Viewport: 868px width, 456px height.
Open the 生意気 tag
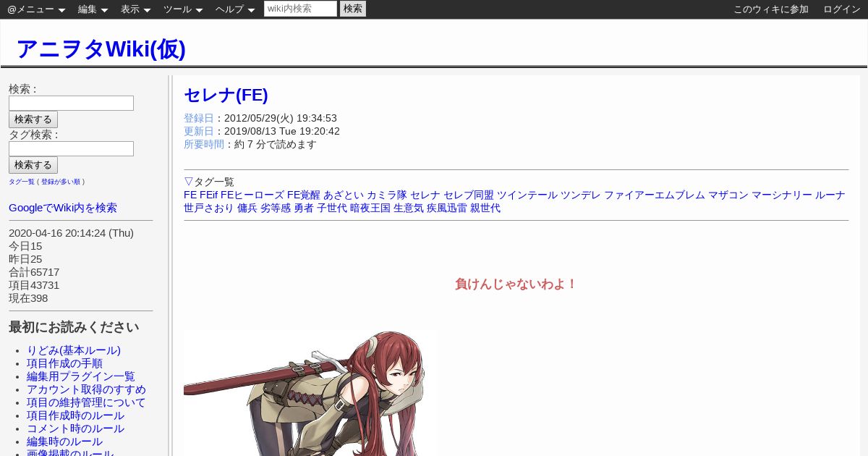(x=409, y=208)
